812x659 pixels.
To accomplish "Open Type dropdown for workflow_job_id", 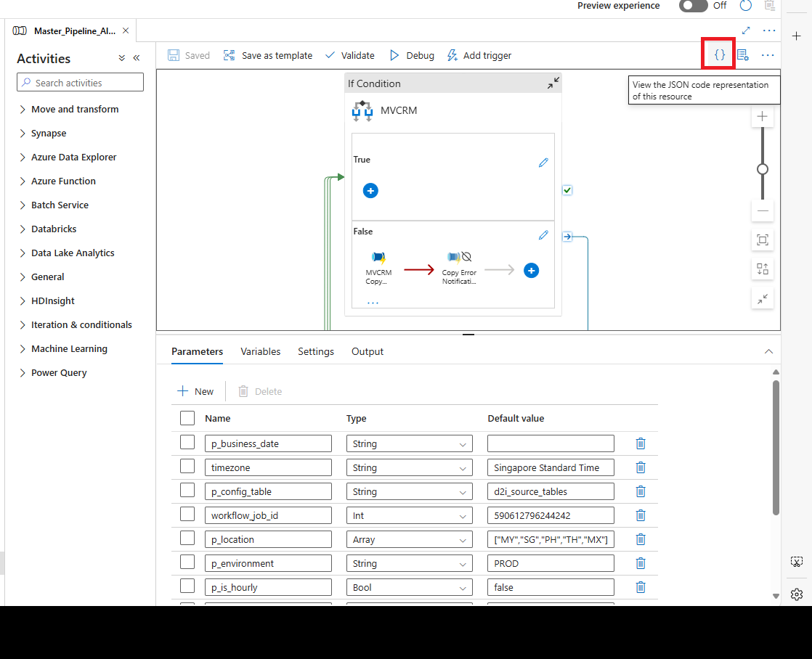I will (x=409, y=515).
